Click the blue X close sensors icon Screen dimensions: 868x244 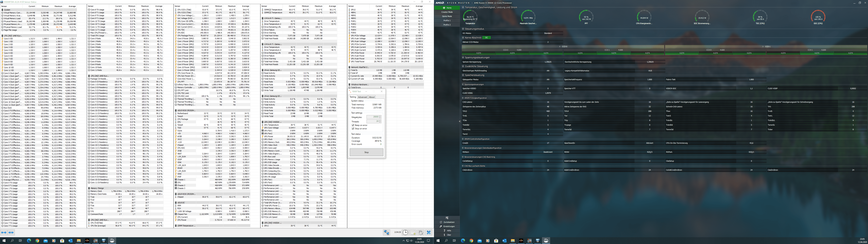click(x=429, y=232)
